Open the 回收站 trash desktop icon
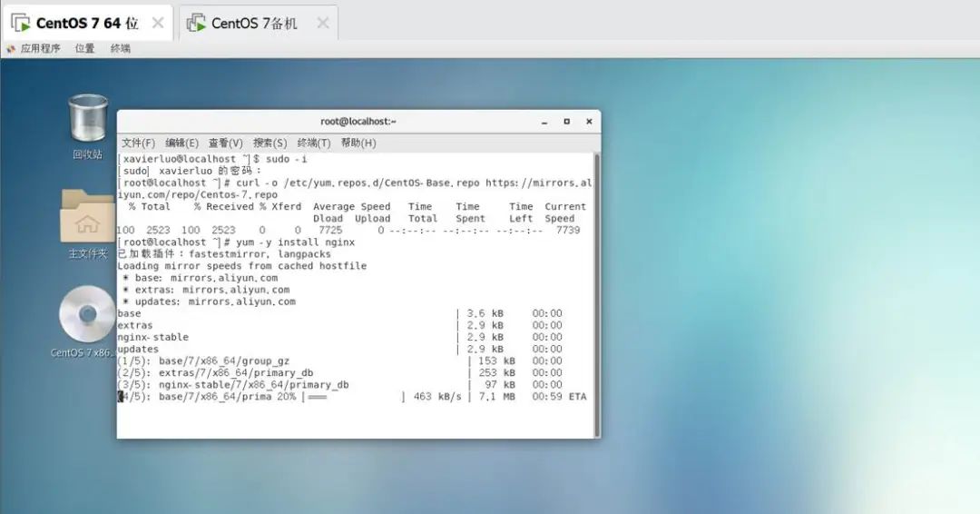The height and width of the screenshot is (514, 980). pos(87,119)
